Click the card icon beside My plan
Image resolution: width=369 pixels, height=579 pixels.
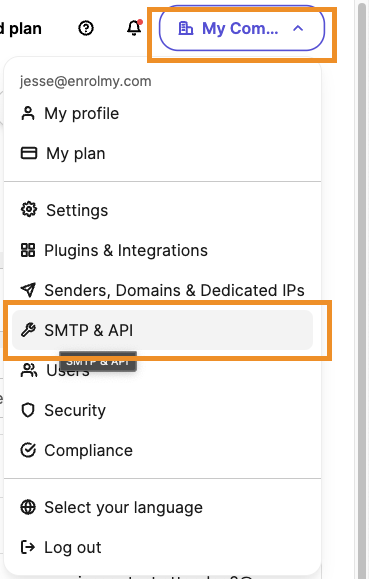click(29, 153)
